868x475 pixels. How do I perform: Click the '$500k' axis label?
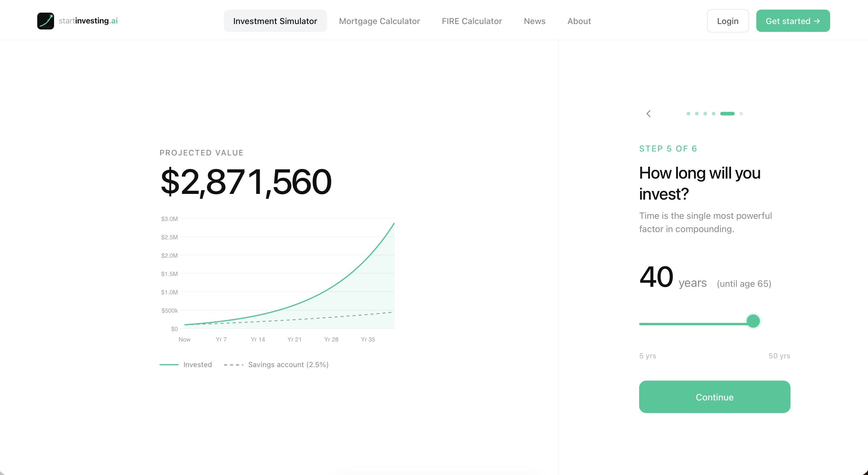point(169,310)
